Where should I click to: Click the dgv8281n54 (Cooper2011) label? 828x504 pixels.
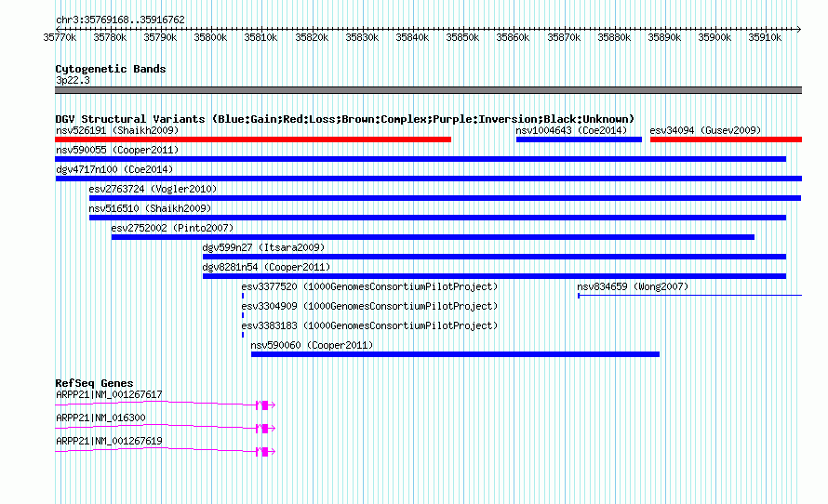266,267
